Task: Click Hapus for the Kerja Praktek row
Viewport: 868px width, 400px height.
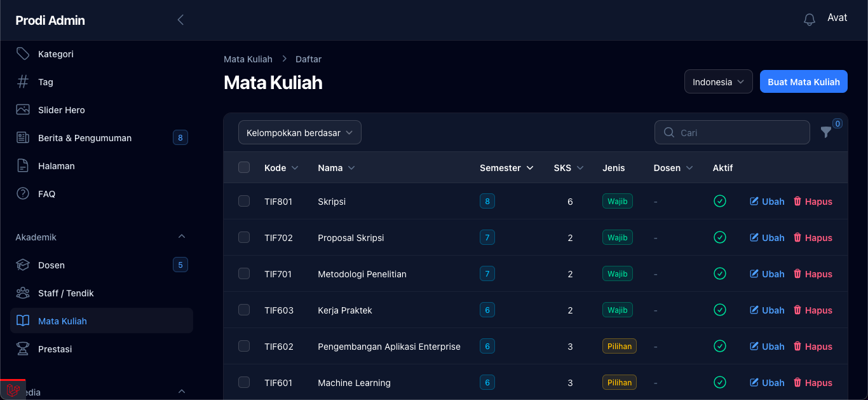Action: tap(813, 310)
